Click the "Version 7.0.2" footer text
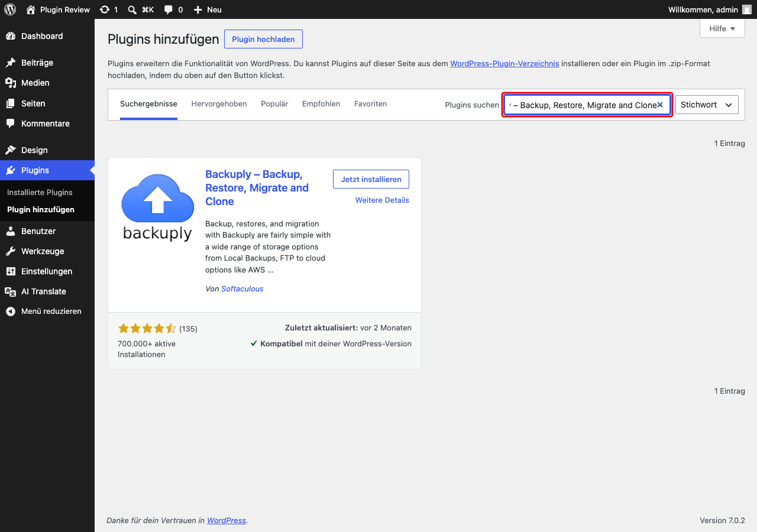Image resolution: width=757 pixels, height=532 pixels. (722, 521)
